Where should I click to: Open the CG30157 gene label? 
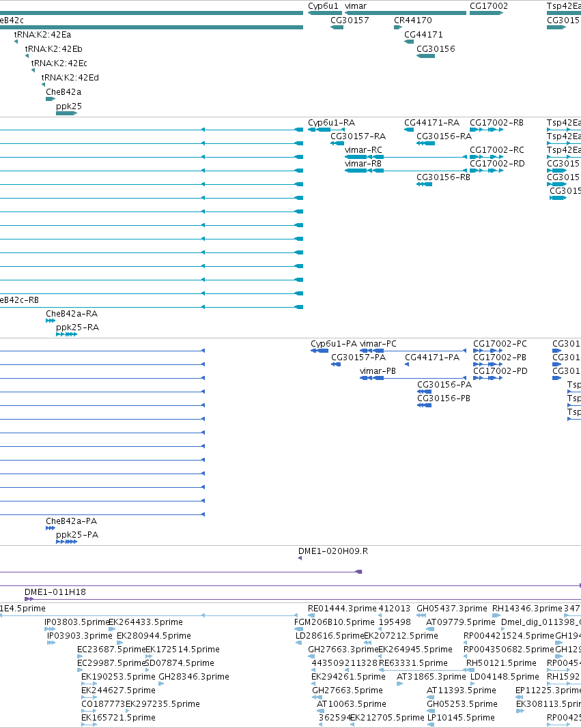(x=350, y=20)
